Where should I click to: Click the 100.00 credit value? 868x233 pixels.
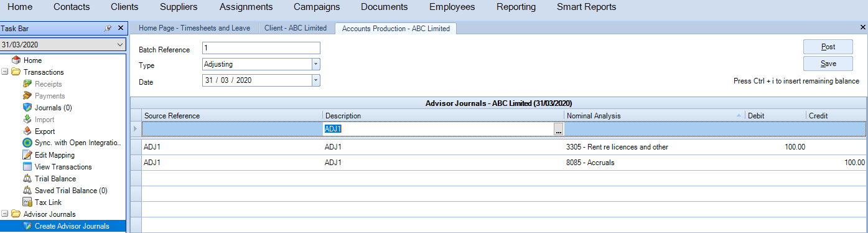click(854, 163)
